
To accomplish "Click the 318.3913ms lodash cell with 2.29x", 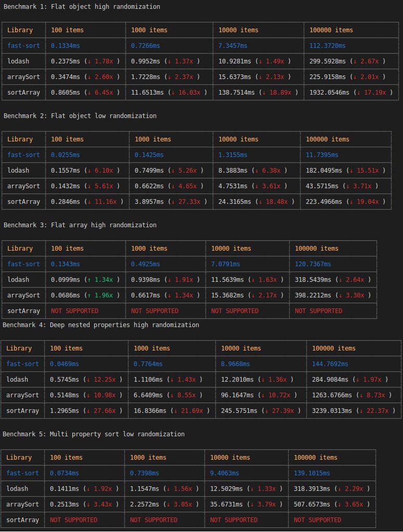I will tap(332, 488).
